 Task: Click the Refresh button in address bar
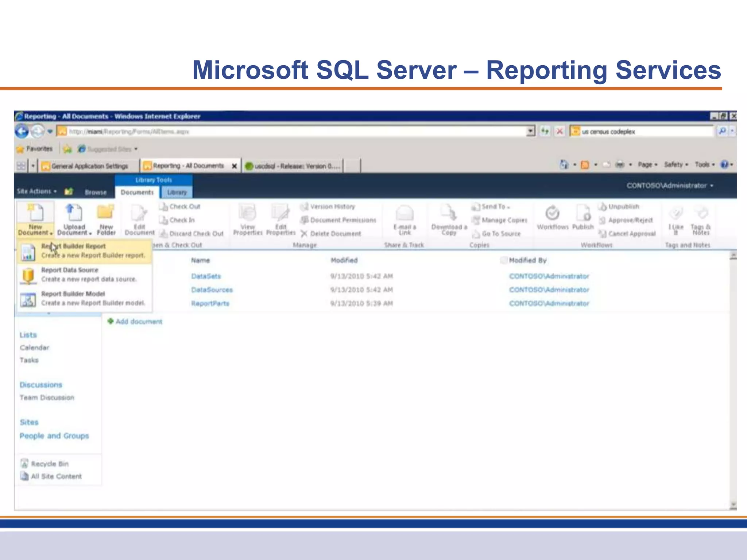pyautogui.click(x=545, y=131)
